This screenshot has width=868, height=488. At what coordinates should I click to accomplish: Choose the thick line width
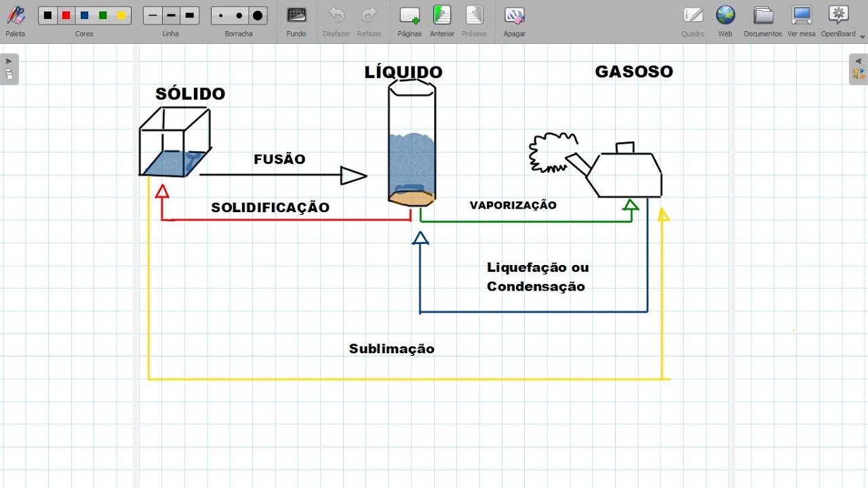[190, 15]
